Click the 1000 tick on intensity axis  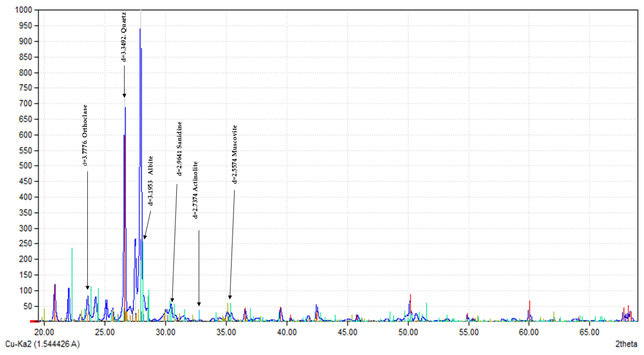24,10
